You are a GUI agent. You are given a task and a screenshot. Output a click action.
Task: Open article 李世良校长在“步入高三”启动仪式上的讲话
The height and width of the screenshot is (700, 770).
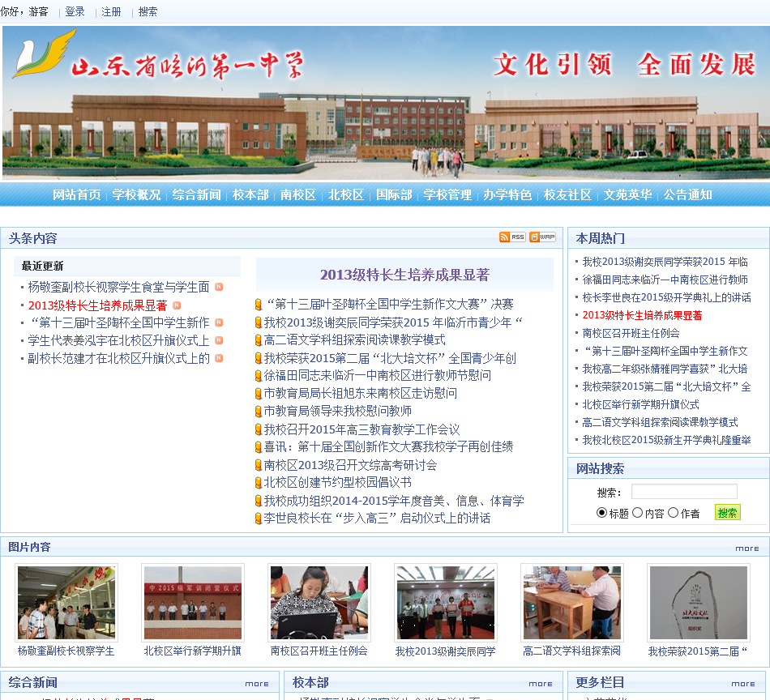click(377, 519)
